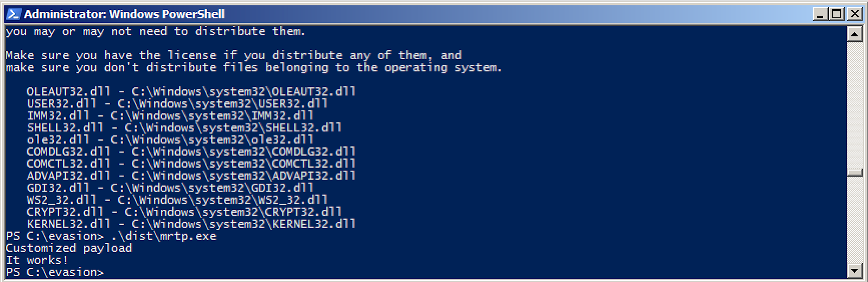This screenshot has width=868, height=282.
Task: Click the SHELL32.dll line
Action: pos(184,128)
